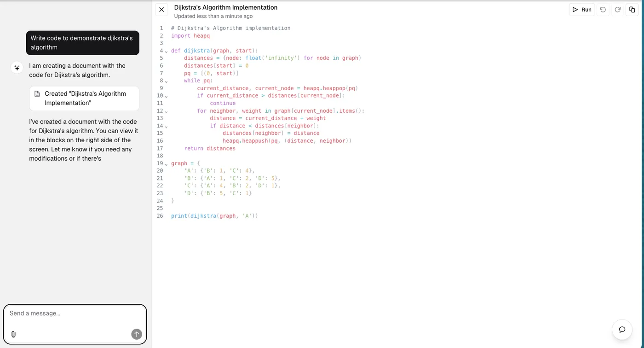Attach a file with the paperclip icon
Screen dimensions: 644x348
click(13, 334)
